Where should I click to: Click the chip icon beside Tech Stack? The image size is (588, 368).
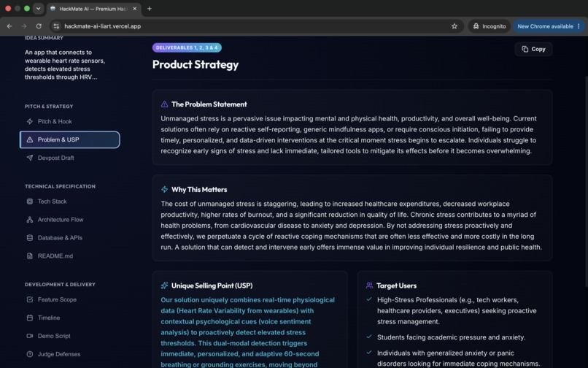click(x=30, y=202)
